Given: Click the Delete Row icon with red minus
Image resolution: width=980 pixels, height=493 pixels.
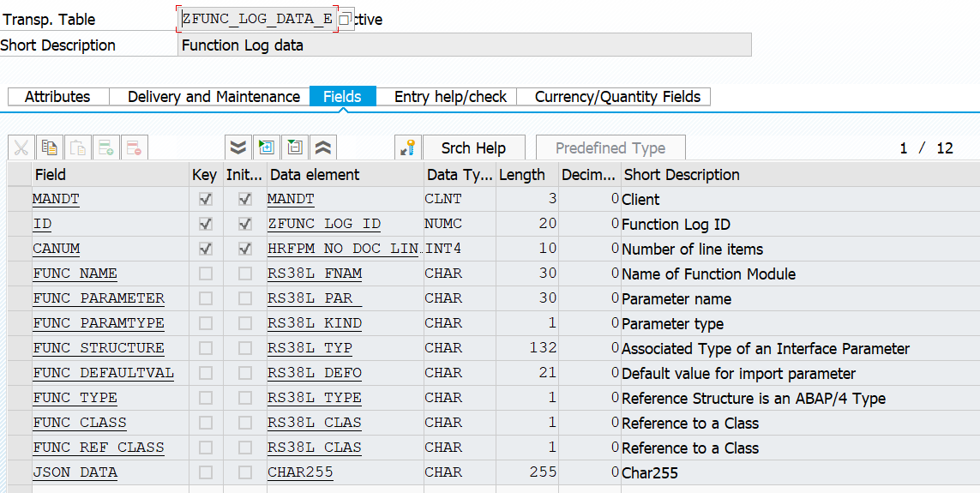Looking at the screenshot, I should [x=134, y=148].
